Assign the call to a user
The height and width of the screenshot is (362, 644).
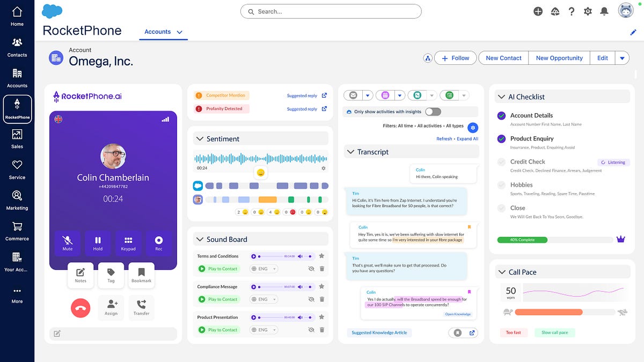111,308
